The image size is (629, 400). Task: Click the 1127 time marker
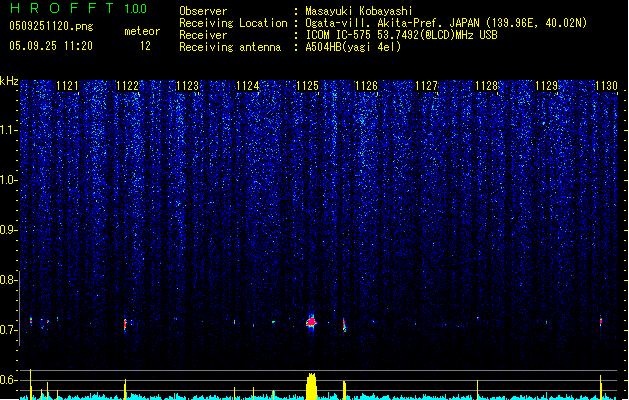426,86
